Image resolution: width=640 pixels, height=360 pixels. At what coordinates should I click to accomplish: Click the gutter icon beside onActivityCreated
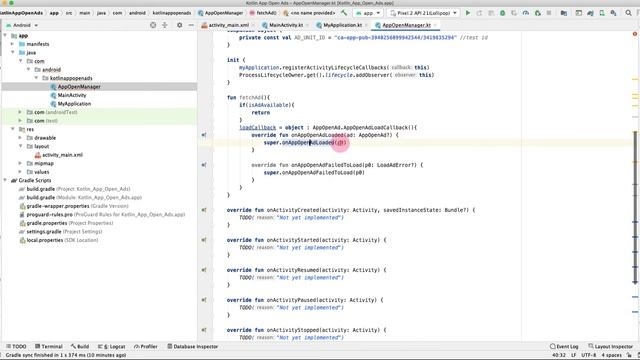click(204, 210)
